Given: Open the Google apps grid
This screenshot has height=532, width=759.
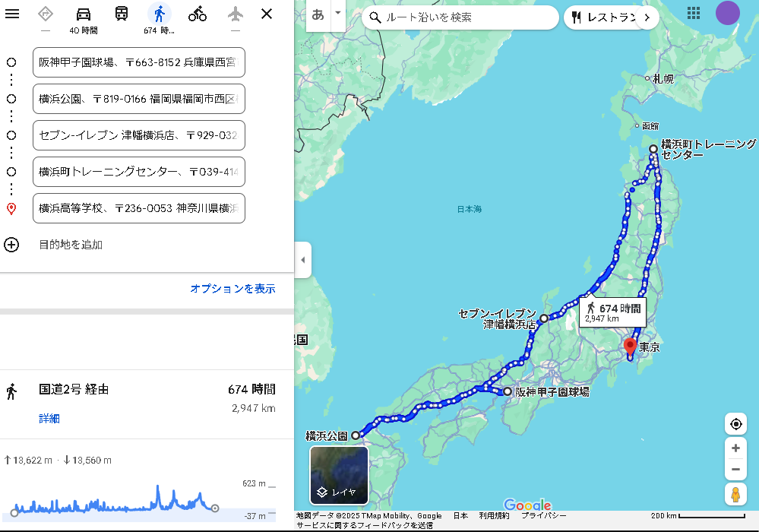Looking at the screenshot, I should [694, 14].
